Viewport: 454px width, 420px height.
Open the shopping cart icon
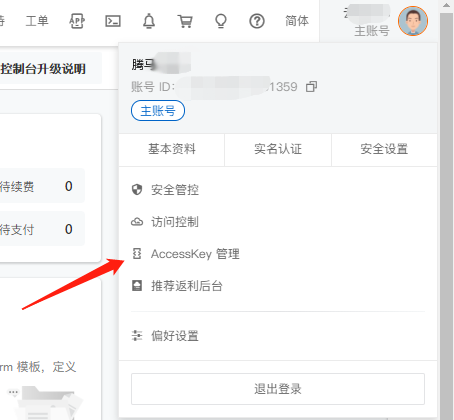[185, 21]
